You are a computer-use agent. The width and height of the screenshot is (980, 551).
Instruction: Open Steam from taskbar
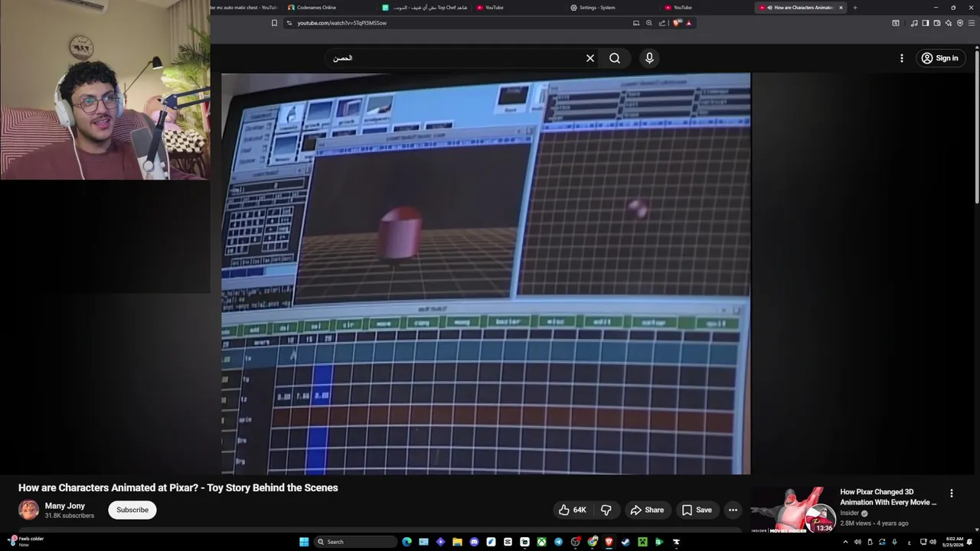point(626,542)
